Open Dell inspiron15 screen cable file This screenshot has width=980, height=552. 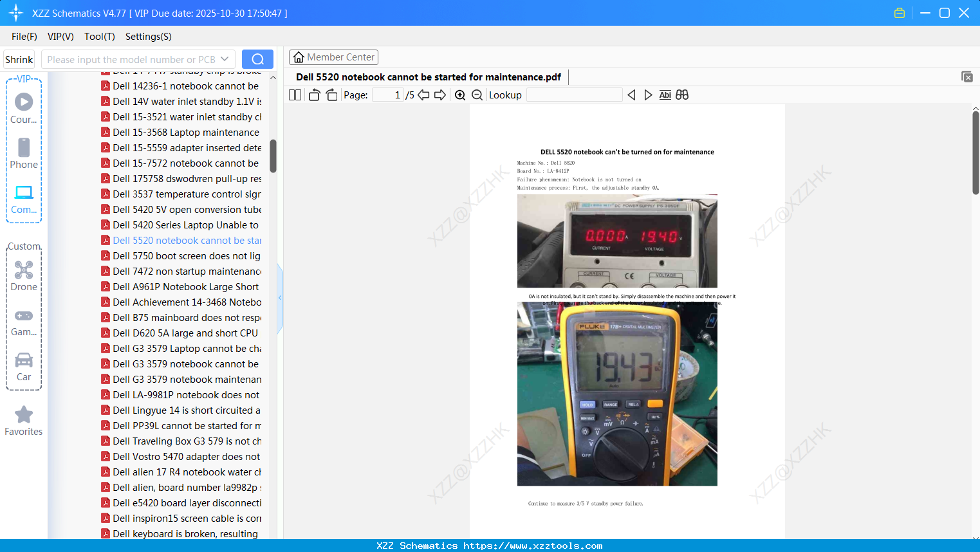[x=181, y=519]
